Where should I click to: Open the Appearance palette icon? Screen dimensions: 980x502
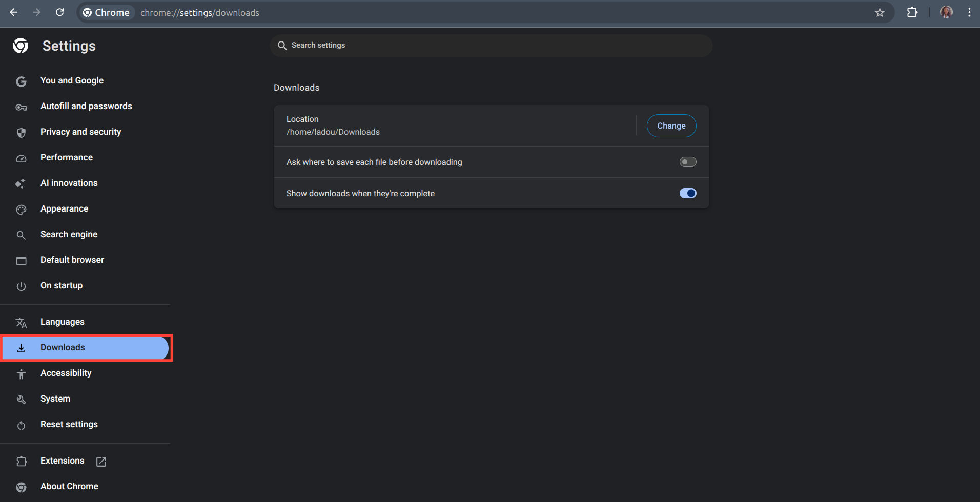coord(21,210)
